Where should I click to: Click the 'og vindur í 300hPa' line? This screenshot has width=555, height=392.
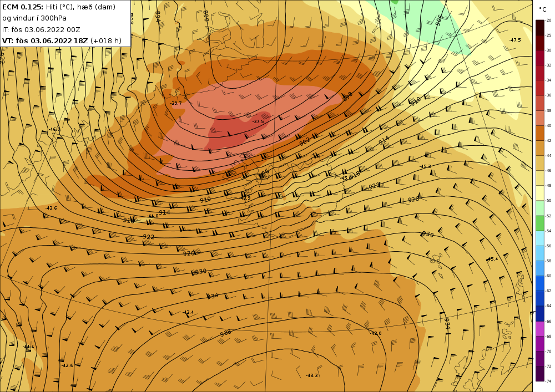(x=34, y=18)
